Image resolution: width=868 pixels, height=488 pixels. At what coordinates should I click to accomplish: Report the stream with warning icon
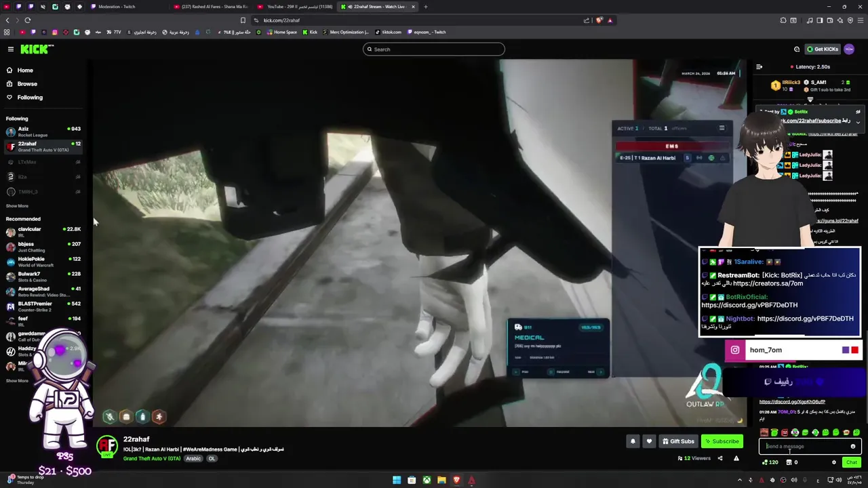click(736, 458)
